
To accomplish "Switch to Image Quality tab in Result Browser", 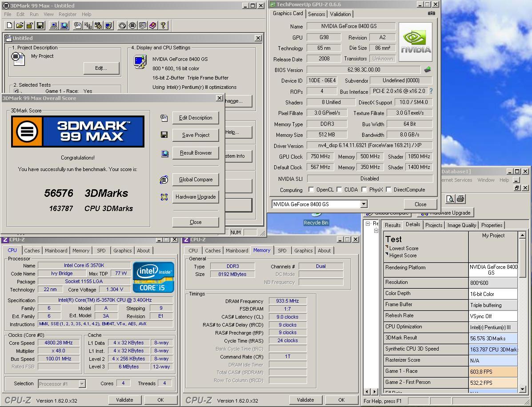I will pyautogui.click(x=462, y=225).
